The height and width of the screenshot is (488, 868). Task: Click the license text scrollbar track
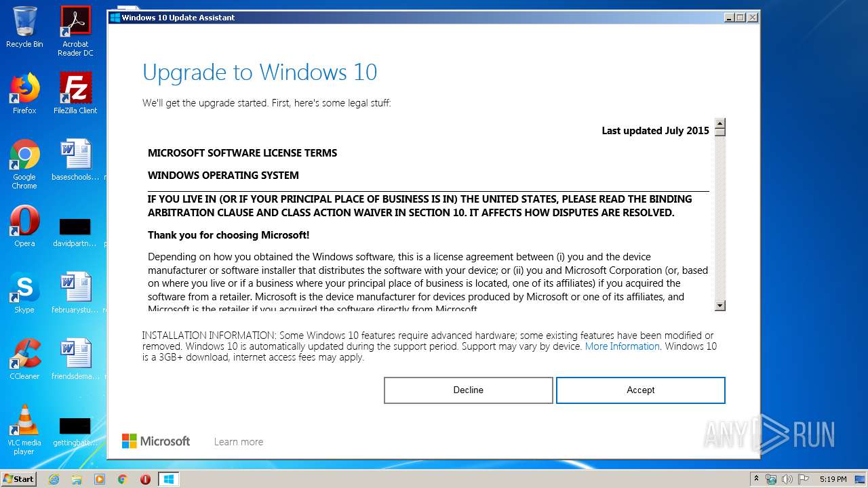(720, 217)
